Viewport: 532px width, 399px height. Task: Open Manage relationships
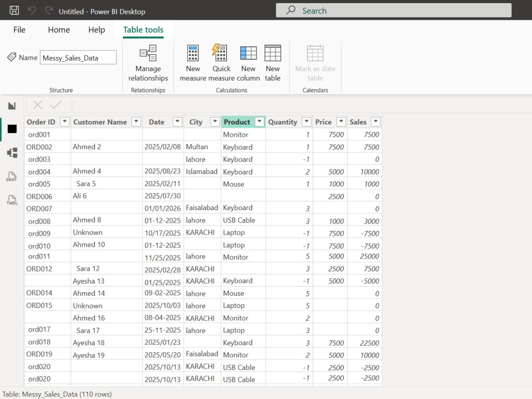coord(148,63)
